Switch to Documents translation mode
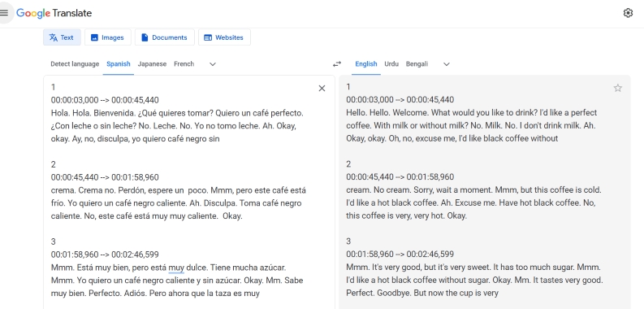 164,37
